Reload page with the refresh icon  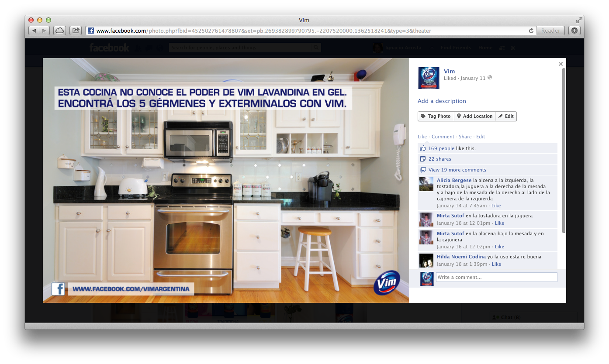click(x=531, y=31)
